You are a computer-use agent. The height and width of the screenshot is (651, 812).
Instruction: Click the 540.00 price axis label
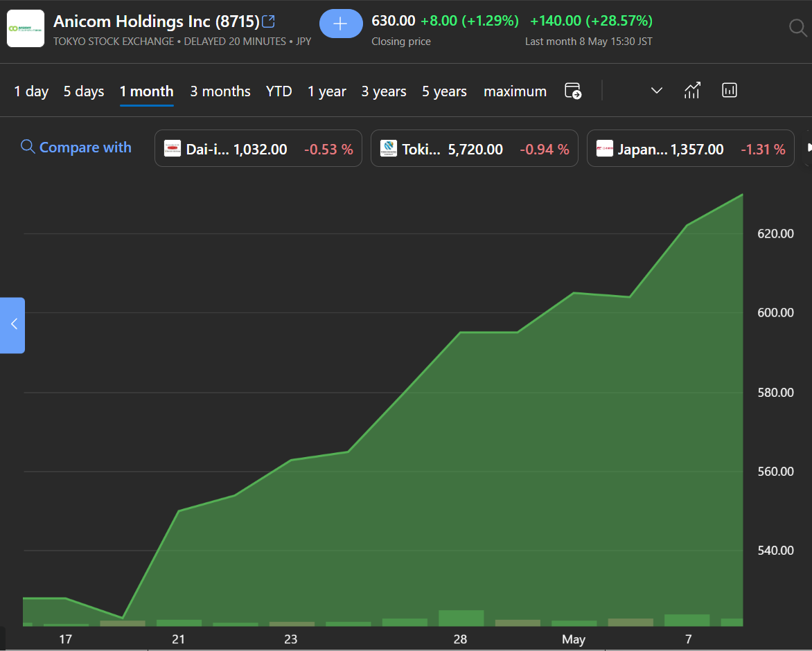(x=775, y=551)
